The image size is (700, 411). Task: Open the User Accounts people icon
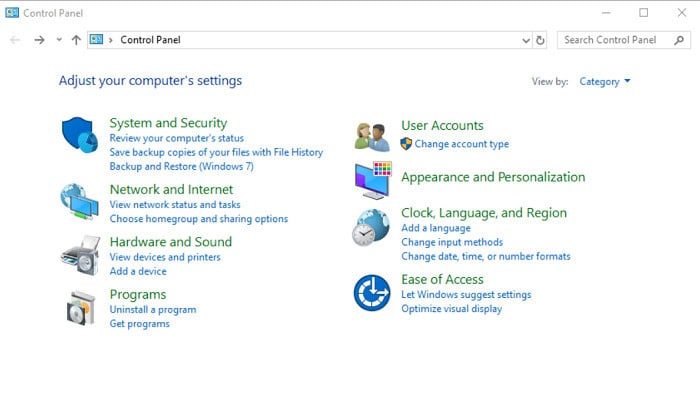tap(372, 137)
